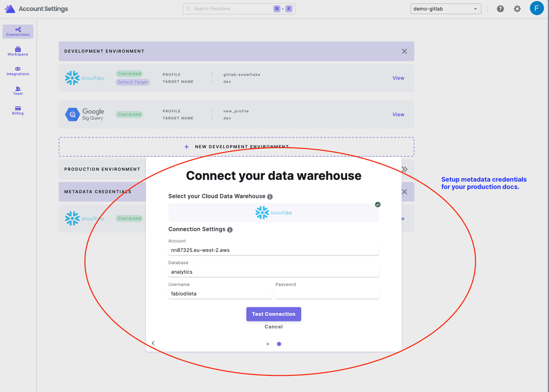Click the Connected badge on BigQuery row
The image size is (549, 392).
(x=129, y=114)
